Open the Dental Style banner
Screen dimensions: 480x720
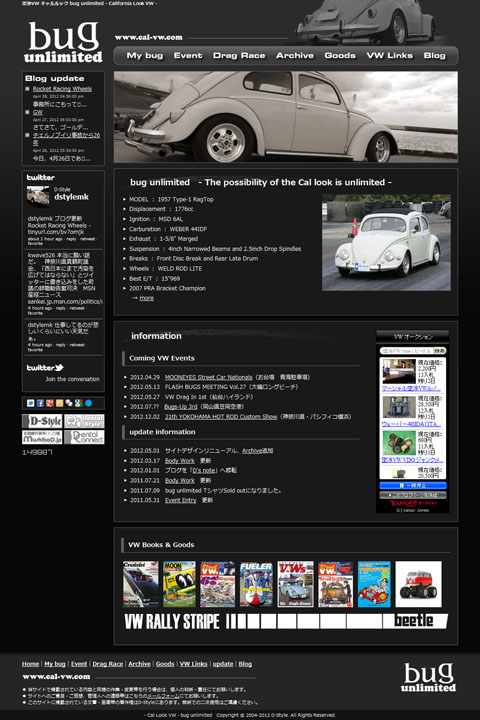click(84, 421)
